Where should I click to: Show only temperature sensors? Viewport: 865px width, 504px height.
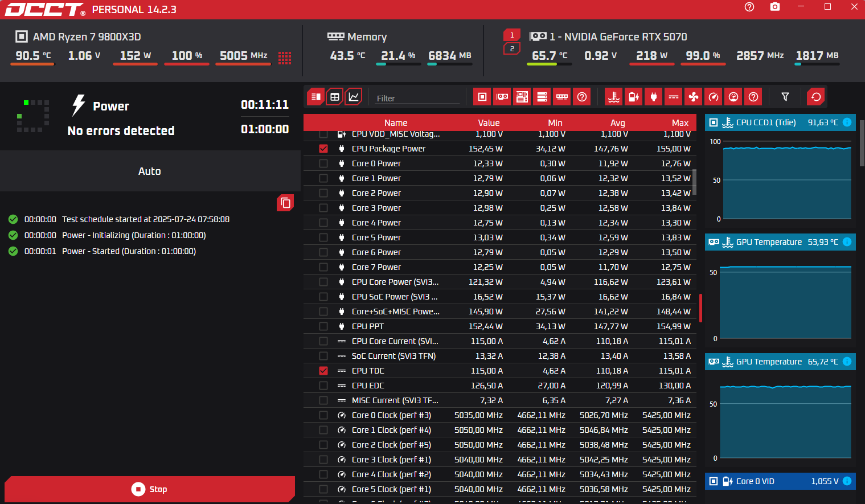(x=614, y=97)
